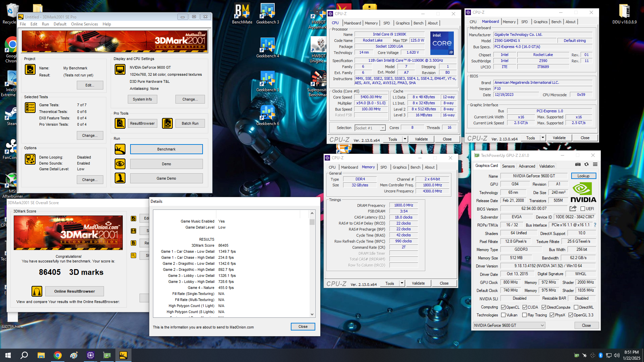This screenshot has height=362, width=644.
Task: Click the 3DMark2001 taskbar icon
Action: point(123,355)
